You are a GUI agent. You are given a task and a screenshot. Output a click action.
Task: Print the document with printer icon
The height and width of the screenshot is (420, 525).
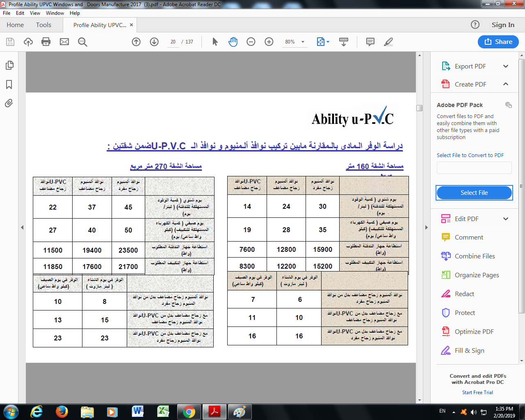tap(46, 42)
